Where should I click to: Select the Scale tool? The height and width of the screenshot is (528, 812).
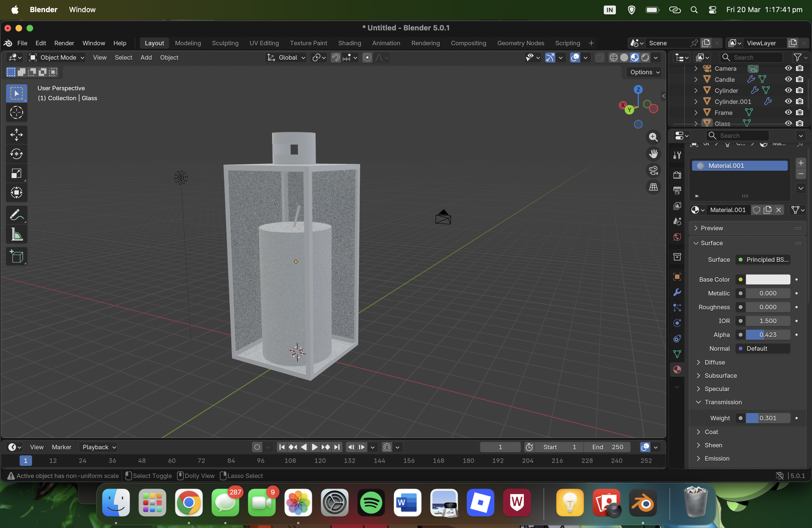point(16,173)
